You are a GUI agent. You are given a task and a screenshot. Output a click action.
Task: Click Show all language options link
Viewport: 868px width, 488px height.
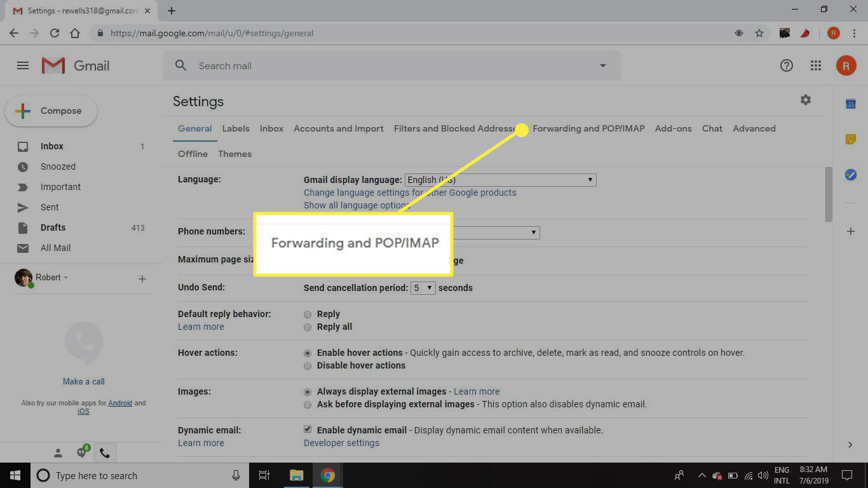[x=357, y=205]
